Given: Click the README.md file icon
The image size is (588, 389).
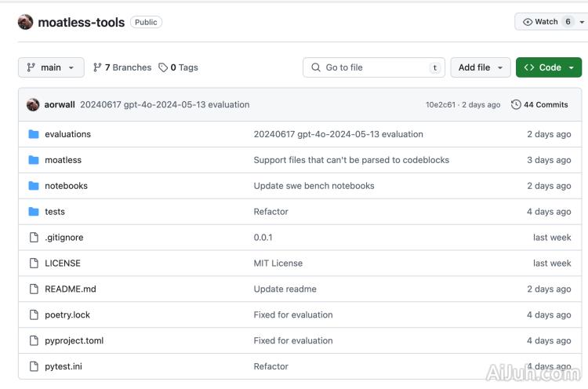Looking at the screenshot, I should click(x=34, y=289).
